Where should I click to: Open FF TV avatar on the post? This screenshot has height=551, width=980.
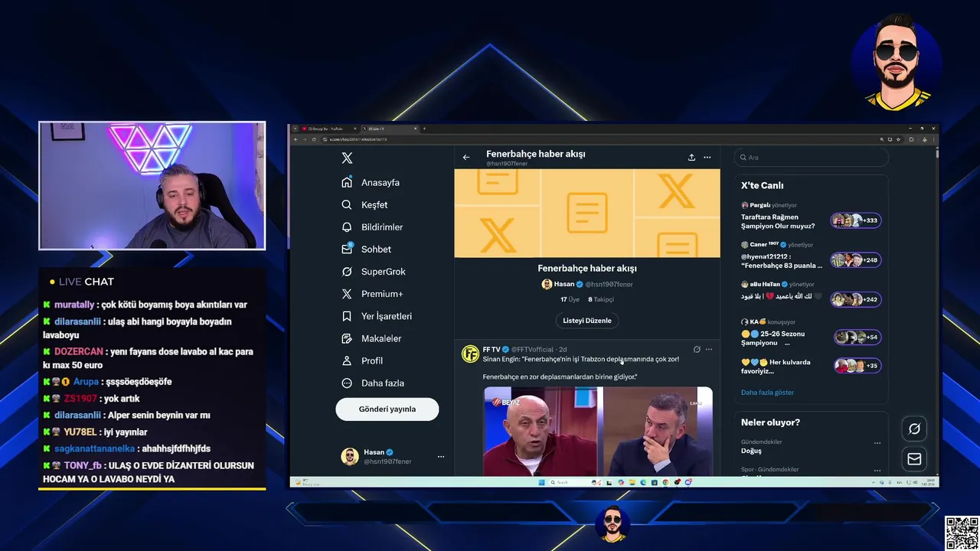[470, 354]
